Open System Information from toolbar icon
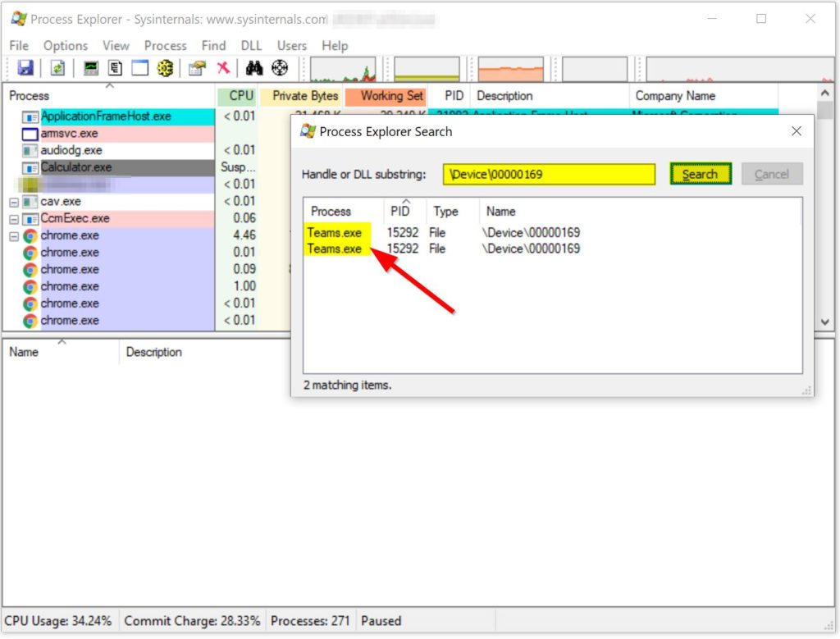 pyautogui.click(x=91, y=69)
